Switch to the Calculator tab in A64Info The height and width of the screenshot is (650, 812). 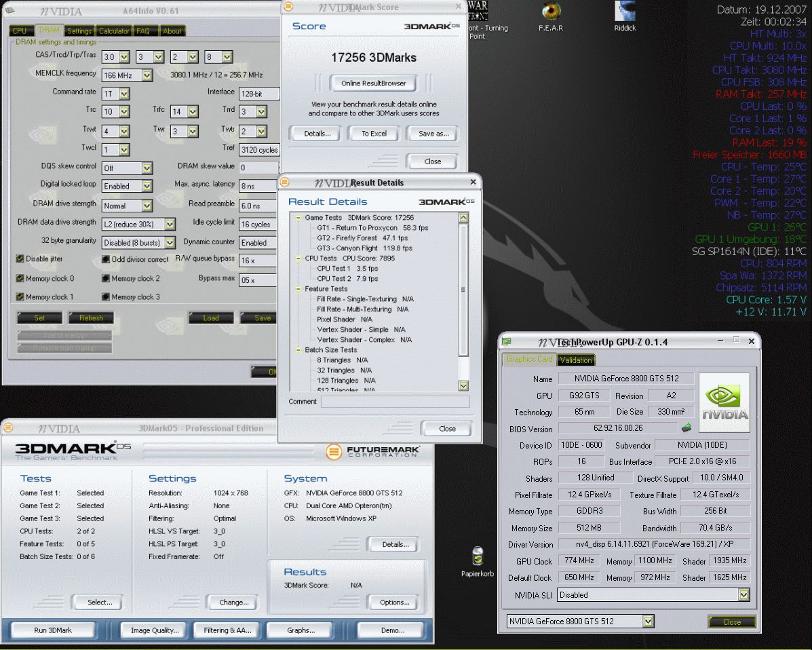click(x=114, y=31)
